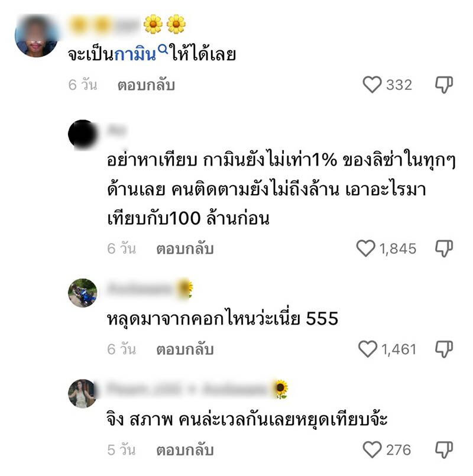
Task: Reply to the comment mentioning 100 ล้าน
Action: [x=185, y=249]
